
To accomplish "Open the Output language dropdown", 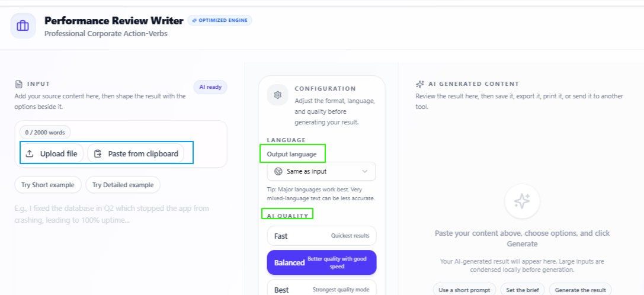I will [322, 171].
